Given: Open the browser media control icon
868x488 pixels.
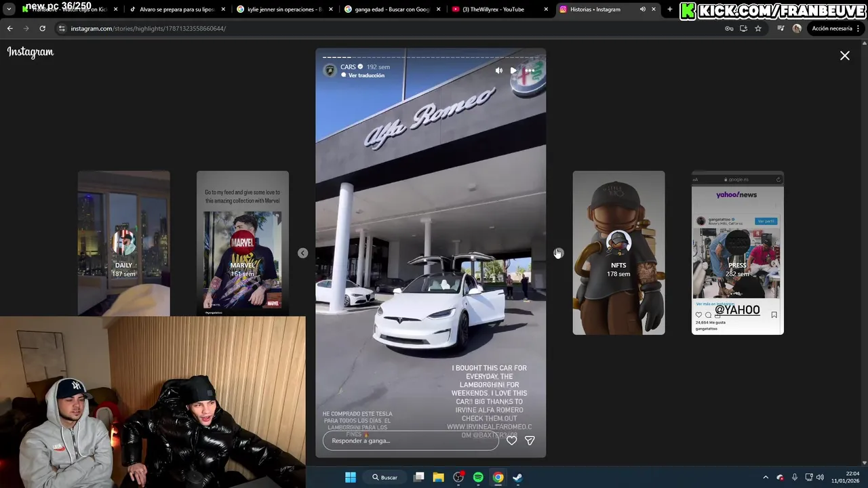Looking at the screenshot, I should pos(781,28).
